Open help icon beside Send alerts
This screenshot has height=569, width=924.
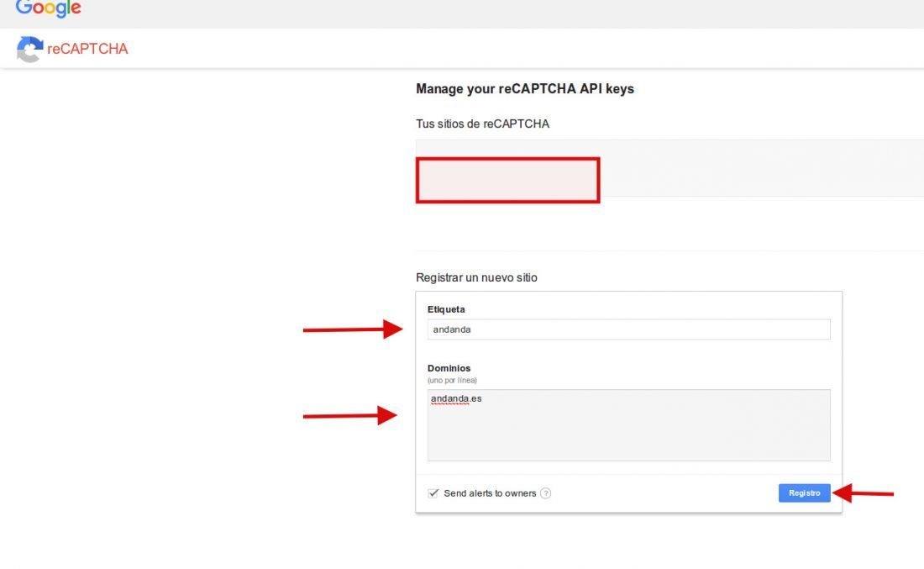pos(546,493)
